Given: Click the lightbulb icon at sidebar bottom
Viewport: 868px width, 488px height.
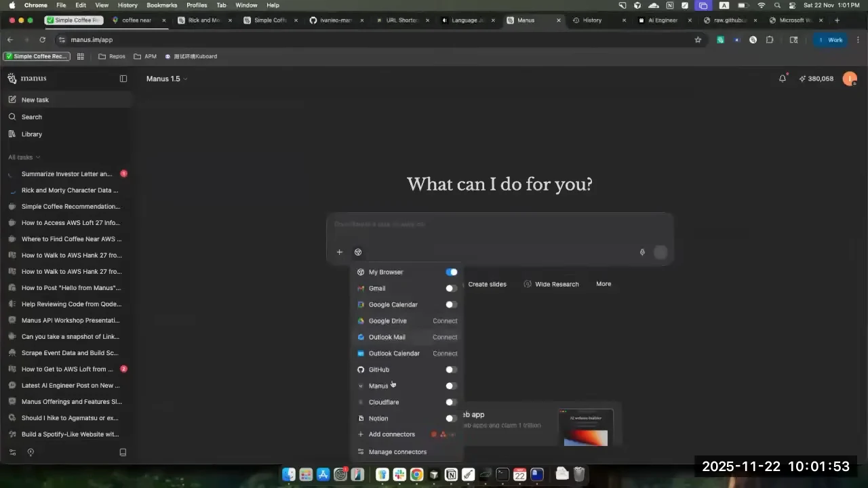Looking at the screenshot, I should point(31,452).
